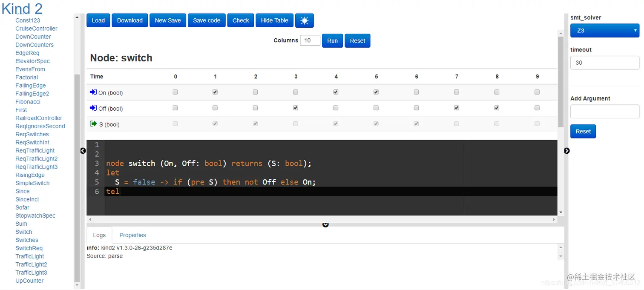Click the blue input arrow icon beside Off (bool)
Screen dimensions: 644x290
(93, 108)
